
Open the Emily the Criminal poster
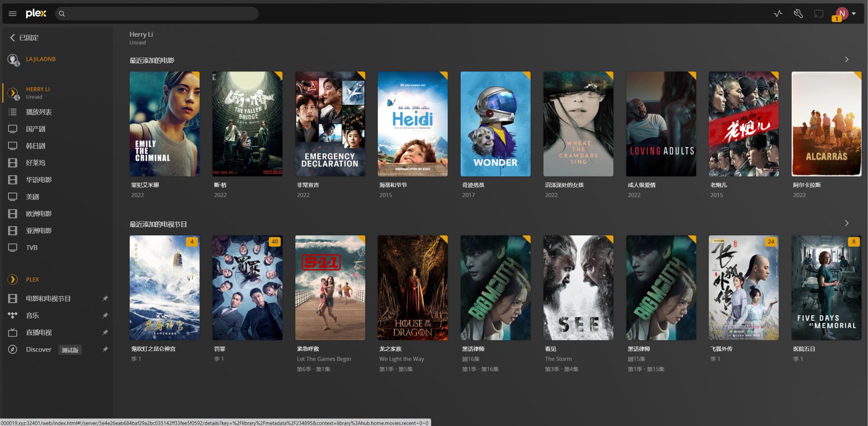(165, 124)
